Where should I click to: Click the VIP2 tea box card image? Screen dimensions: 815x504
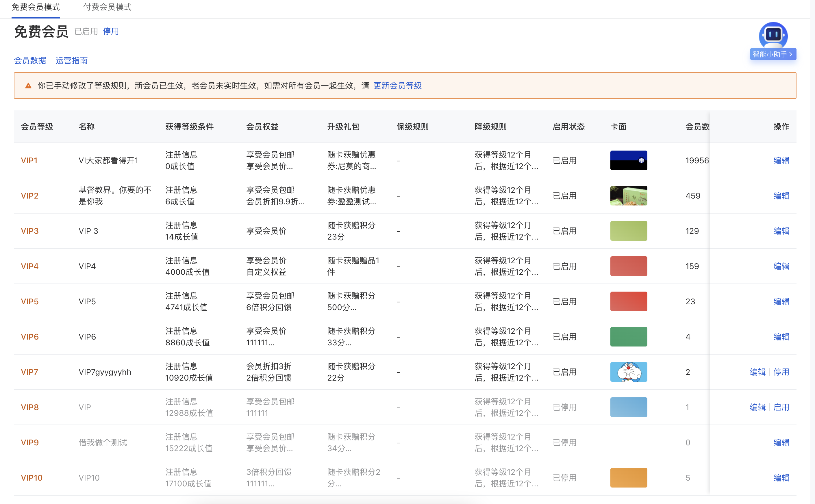pyautogui.click(x=628, y=196)
